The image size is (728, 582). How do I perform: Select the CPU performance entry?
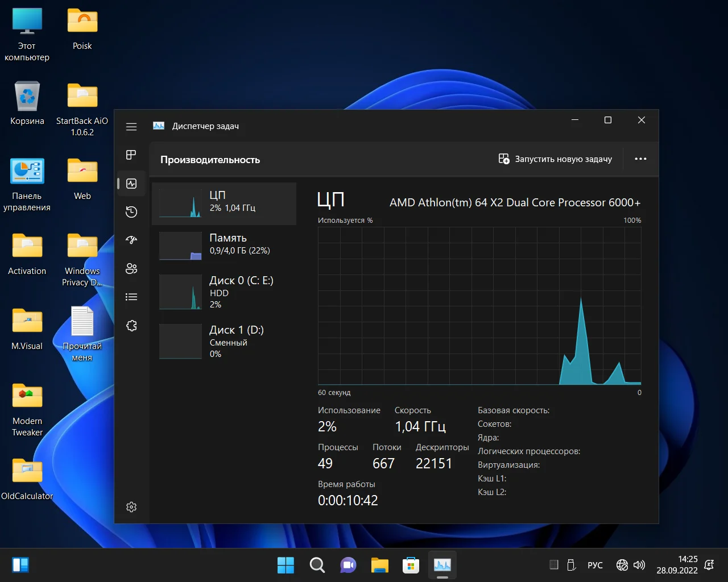(x=224, y=203)
